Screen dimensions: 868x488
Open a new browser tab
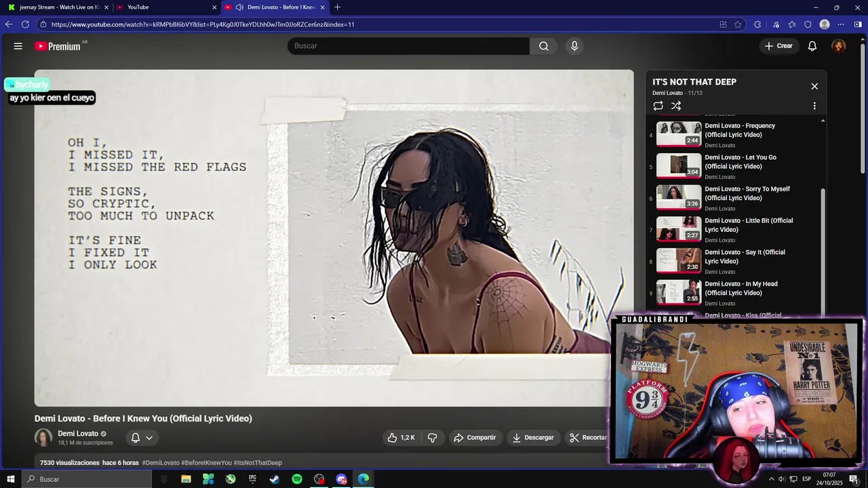pyautogui.click(x=337, y=7)
